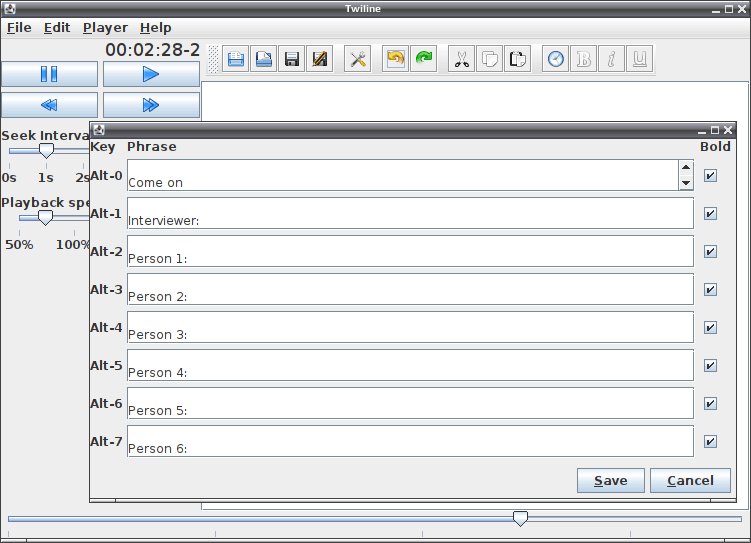Click the play button
This screenshot has height=543, width=751.
[x=151, y=74]
